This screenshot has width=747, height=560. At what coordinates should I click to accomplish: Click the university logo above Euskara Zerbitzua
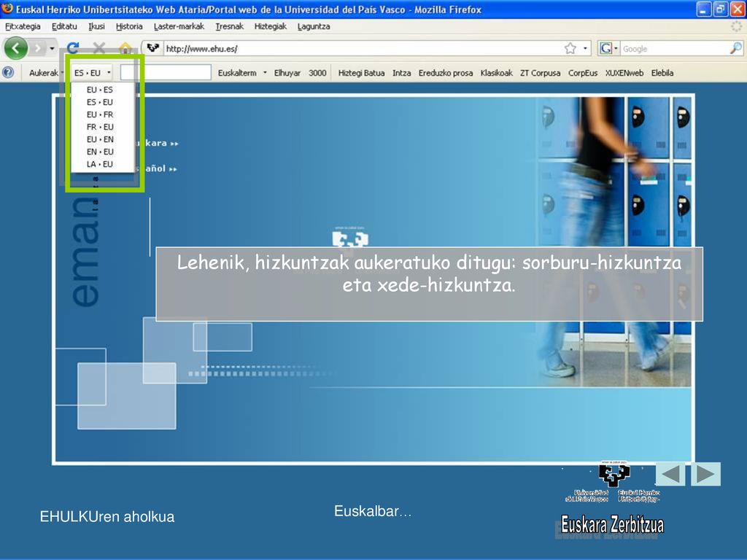tap(614, 481)
